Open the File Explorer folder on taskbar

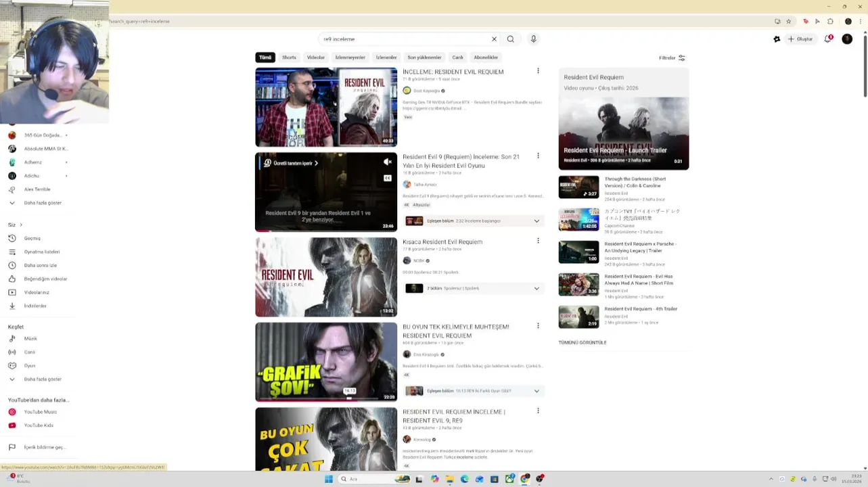pos(449,479)
